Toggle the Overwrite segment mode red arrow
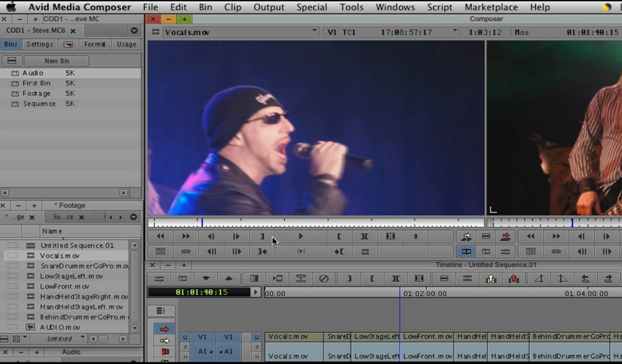 tap(164, 329)
